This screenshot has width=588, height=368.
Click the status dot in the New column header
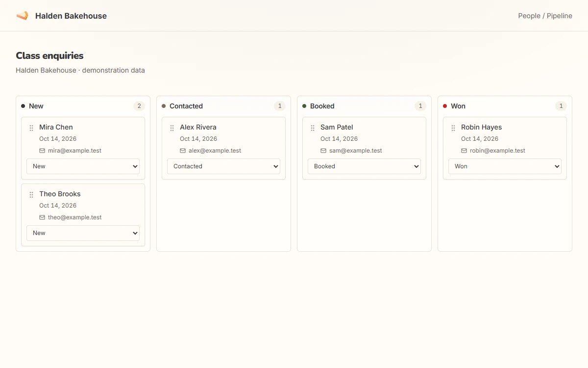coord(23,106)
